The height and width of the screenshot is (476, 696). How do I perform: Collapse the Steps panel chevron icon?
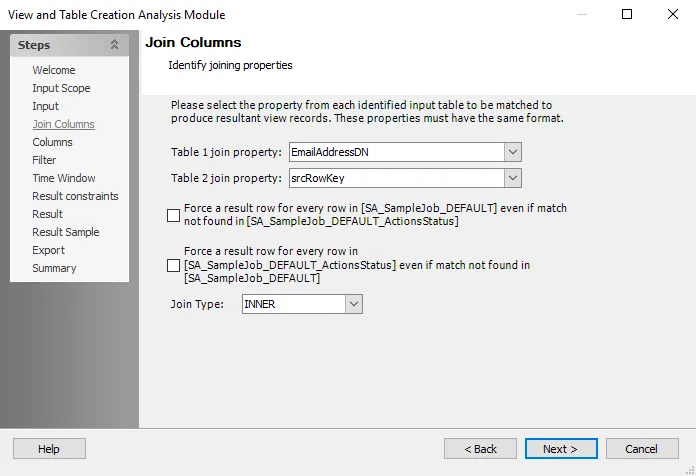(114, 44)
